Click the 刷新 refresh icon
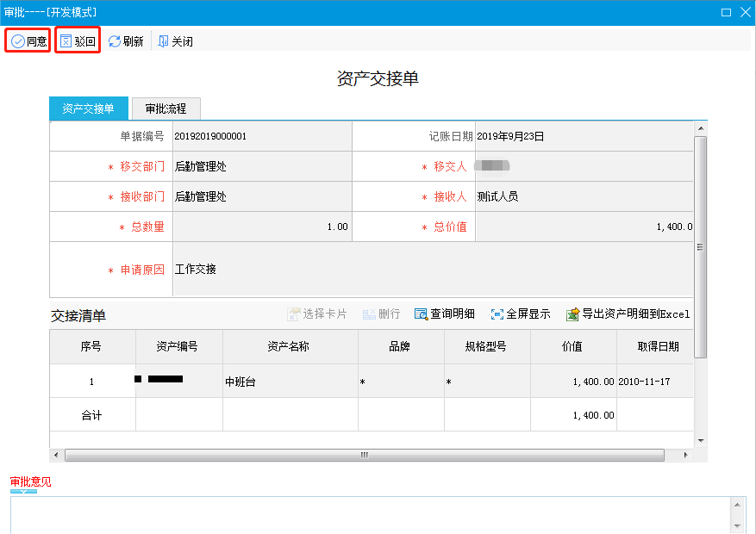 [115, 41]
